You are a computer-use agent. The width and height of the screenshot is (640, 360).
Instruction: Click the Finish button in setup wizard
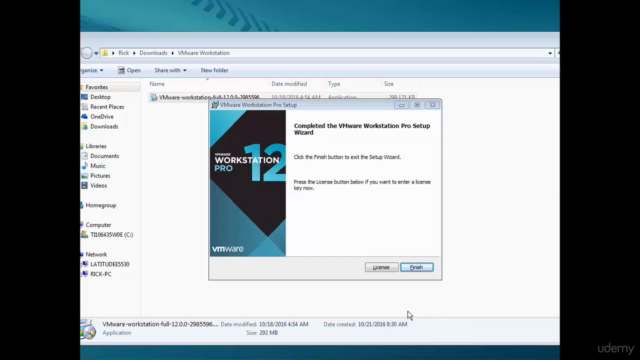417,267
